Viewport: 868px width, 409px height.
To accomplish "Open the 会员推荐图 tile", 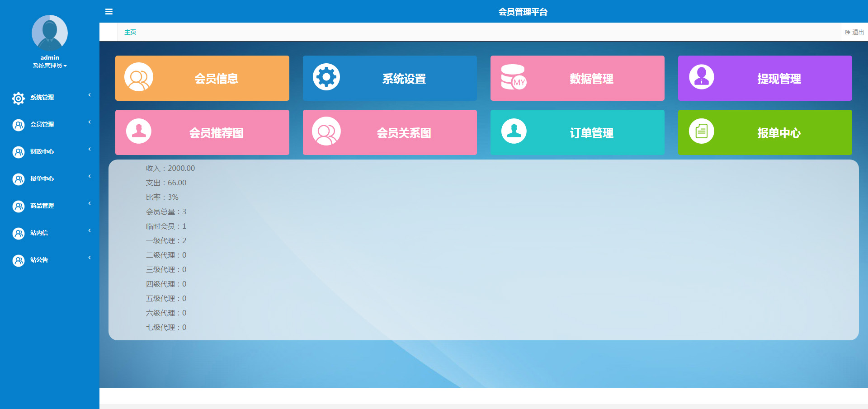I will (202, 132).
